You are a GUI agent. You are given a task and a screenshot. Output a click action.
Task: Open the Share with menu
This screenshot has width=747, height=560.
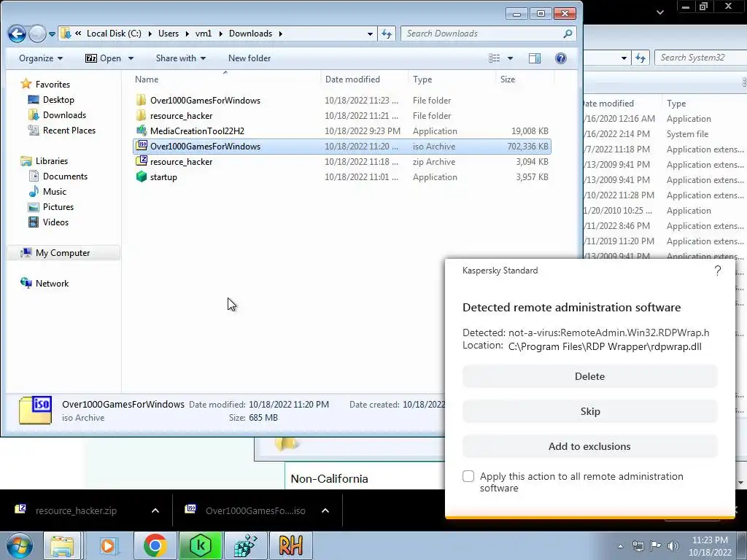point(181,58)
